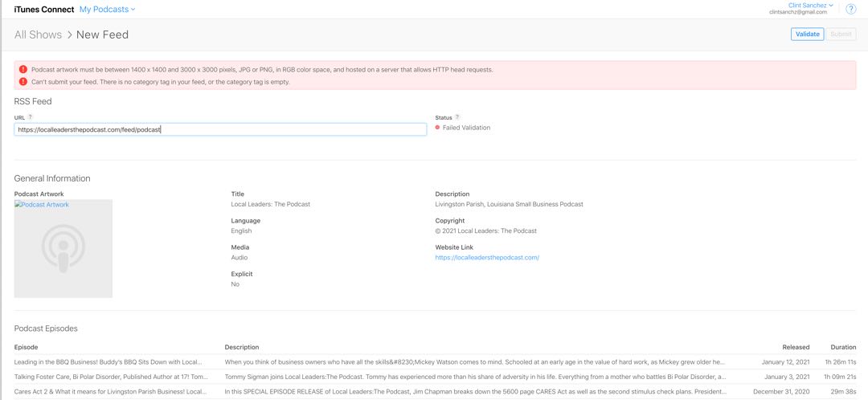Click the Status help icon
Image resolution: width=868 pixels, height=400 pixels.
tap(457, 117)
